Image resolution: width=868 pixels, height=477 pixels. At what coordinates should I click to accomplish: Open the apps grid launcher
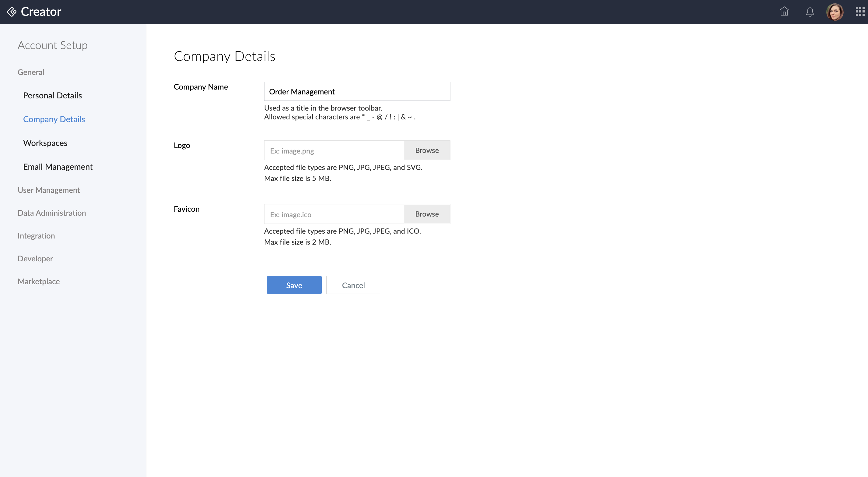(860, 12)
